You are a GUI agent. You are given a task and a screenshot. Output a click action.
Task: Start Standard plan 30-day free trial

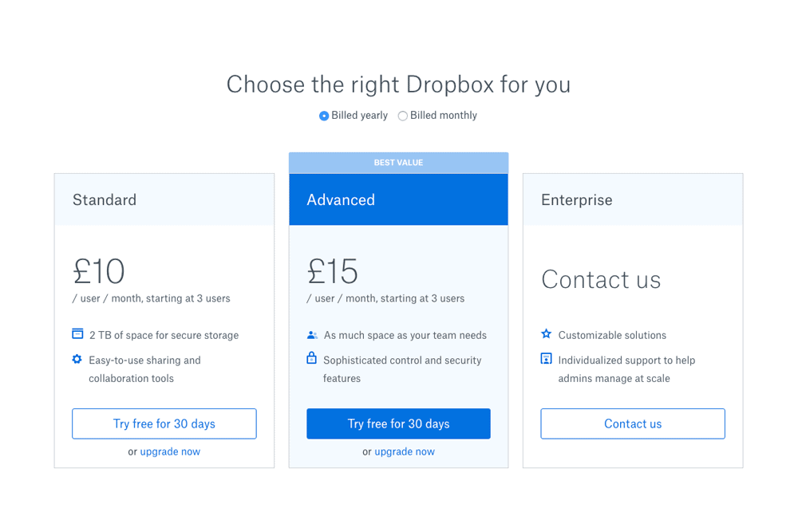click(x=164, y=424)
